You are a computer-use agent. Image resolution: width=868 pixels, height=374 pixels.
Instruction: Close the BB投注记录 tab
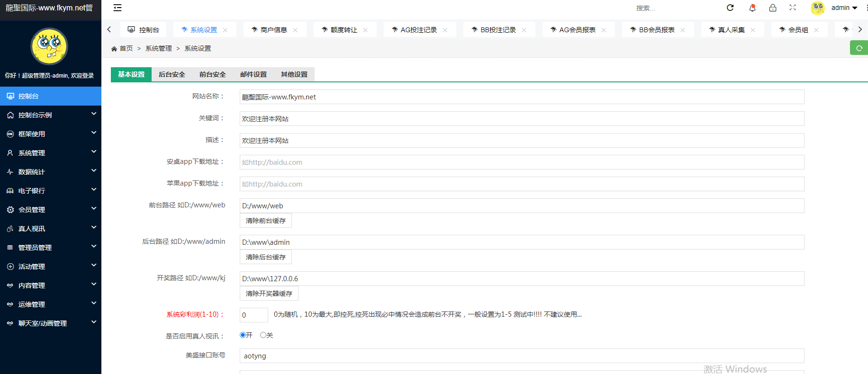click(524, 30)
